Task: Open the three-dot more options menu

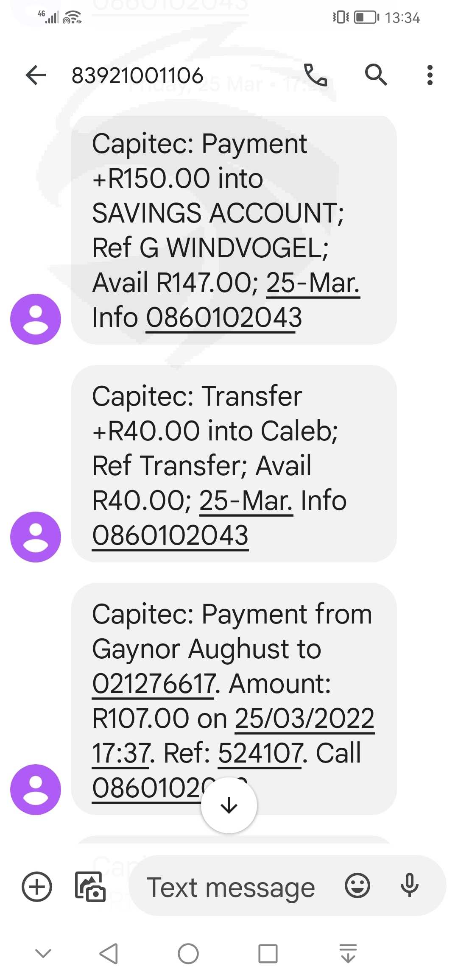Action: (x=430, y=75)
